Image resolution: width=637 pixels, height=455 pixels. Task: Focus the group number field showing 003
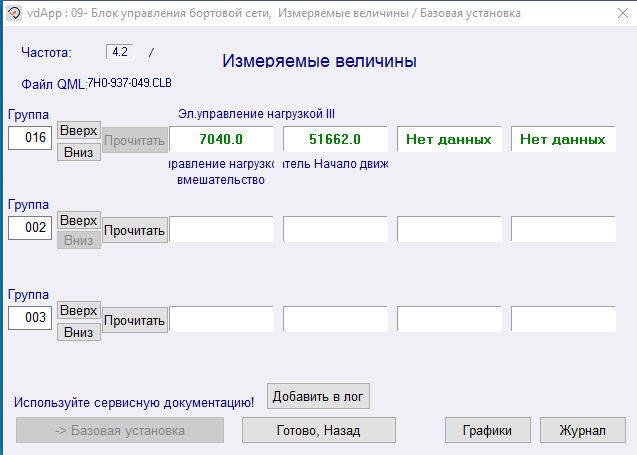pyautogui.click(x=30, y=318)
